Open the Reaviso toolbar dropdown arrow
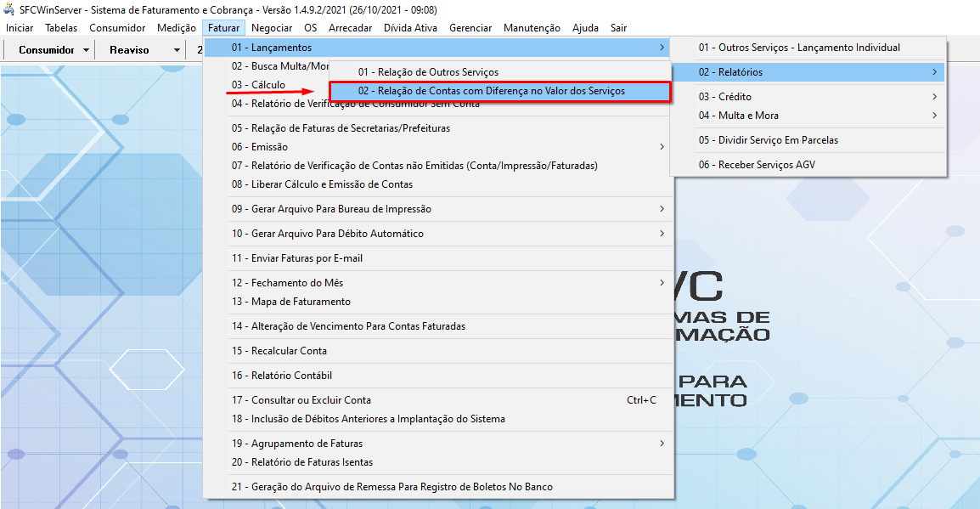Screen dimensions: 980x509 (177, 50)
